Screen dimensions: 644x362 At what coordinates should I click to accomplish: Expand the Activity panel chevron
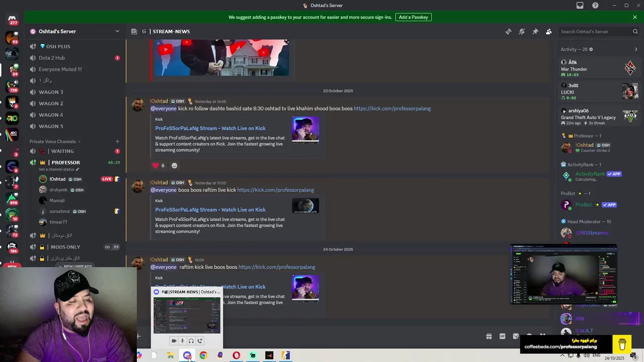[636, 49]
